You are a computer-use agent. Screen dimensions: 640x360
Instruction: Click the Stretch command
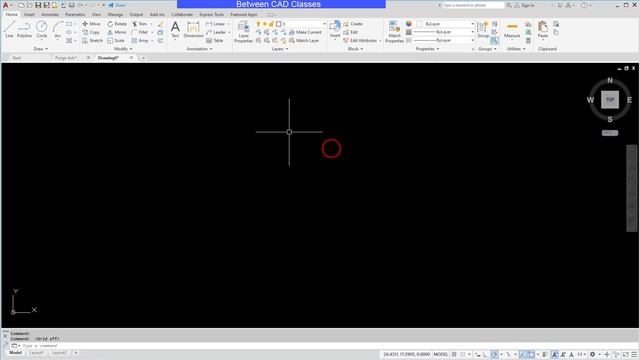click(x=93, y=41)
